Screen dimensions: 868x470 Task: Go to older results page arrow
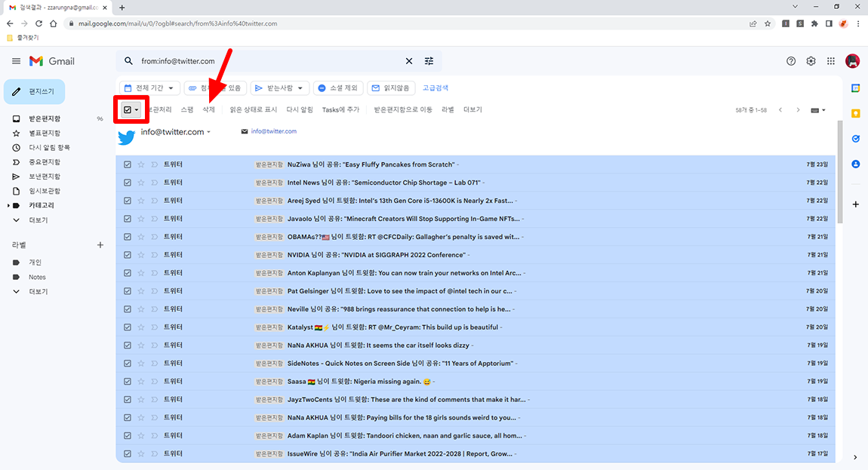(798, 109)
